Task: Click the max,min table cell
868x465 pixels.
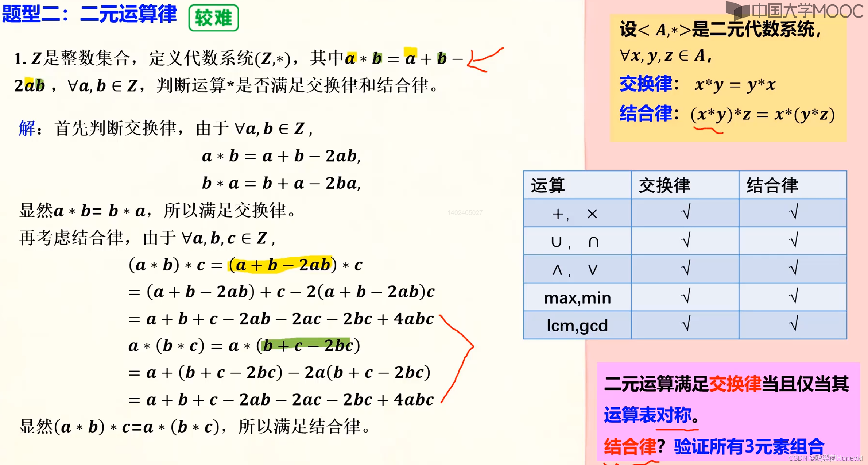Action: 577,297
